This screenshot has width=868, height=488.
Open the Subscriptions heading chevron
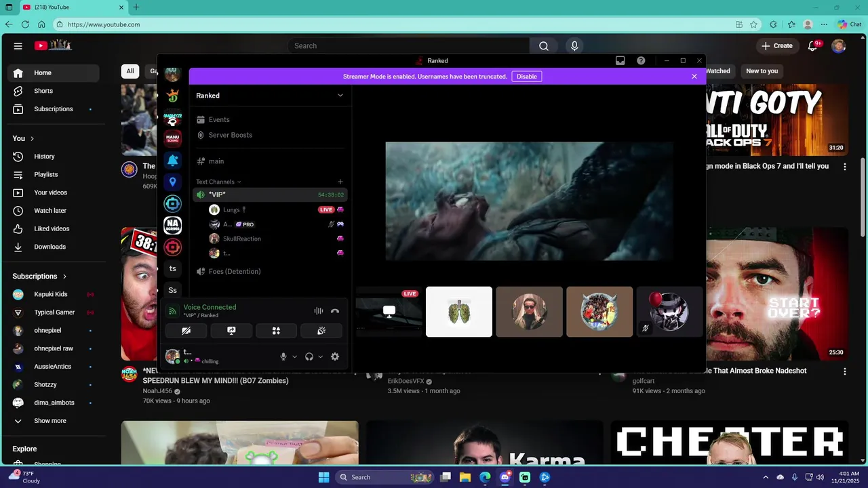[x=65, y=277]
